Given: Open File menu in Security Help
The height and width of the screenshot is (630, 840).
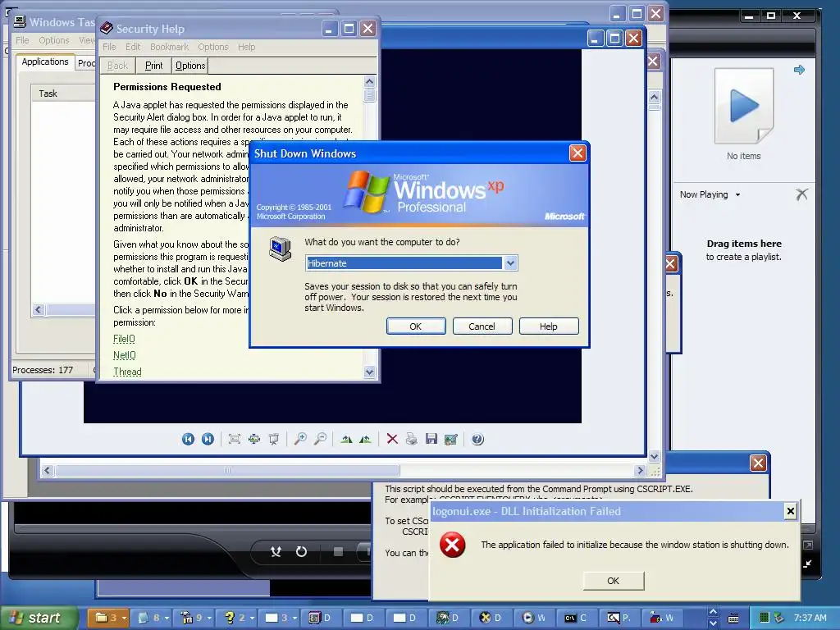Looking at the screenshot, I should [109, 47].
